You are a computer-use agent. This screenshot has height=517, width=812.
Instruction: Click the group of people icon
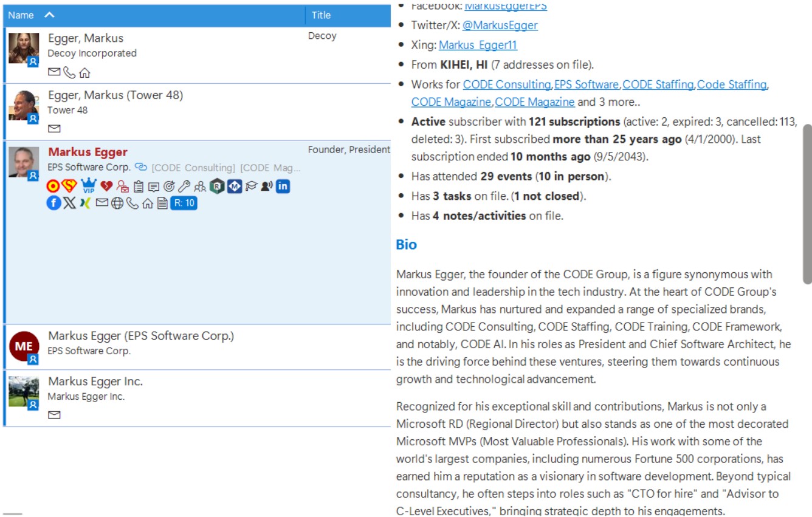coord(200,187)
